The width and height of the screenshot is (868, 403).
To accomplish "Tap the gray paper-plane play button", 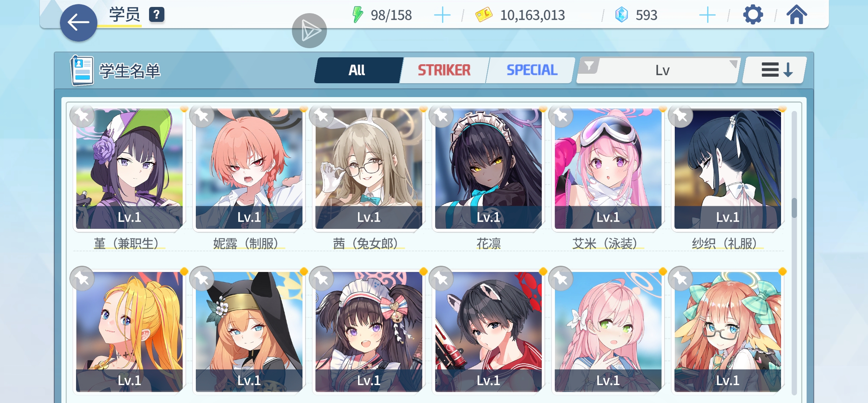I will pos(309,31).
